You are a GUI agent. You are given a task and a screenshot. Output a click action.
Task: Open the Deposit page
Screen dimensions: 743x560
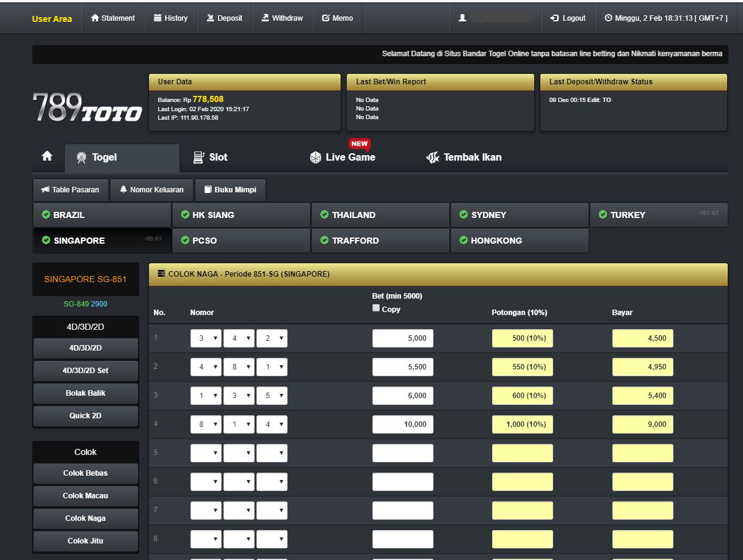pos(224,18)
